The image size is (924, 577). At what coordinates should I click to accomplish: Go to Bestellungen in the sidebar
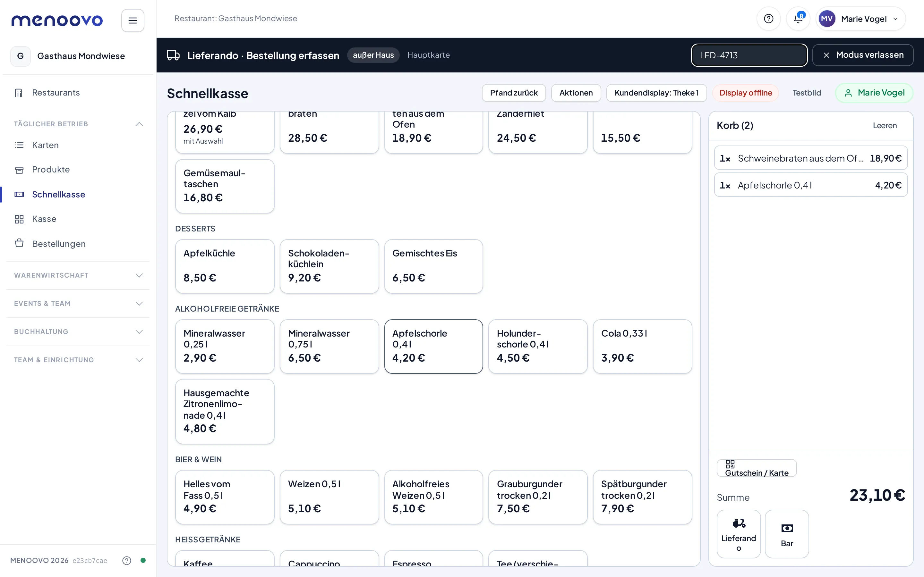59,244
